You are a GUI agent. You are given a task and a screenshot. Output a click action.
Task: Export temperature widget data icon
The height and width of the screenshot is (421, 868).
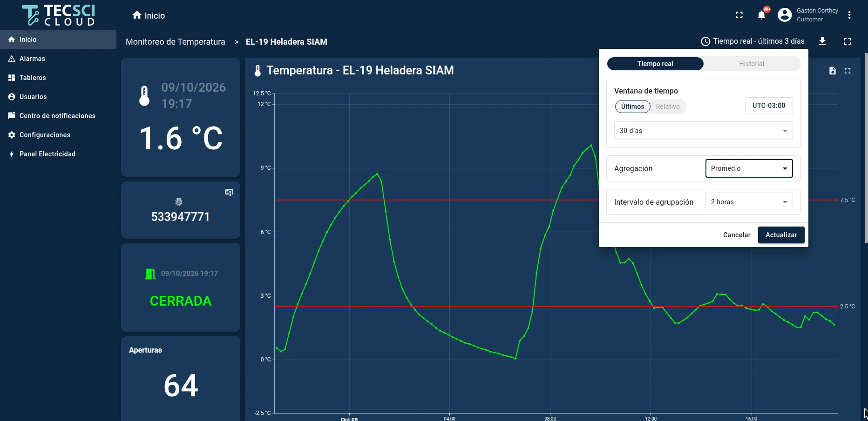pyautogui.click(x=833, y=71)
